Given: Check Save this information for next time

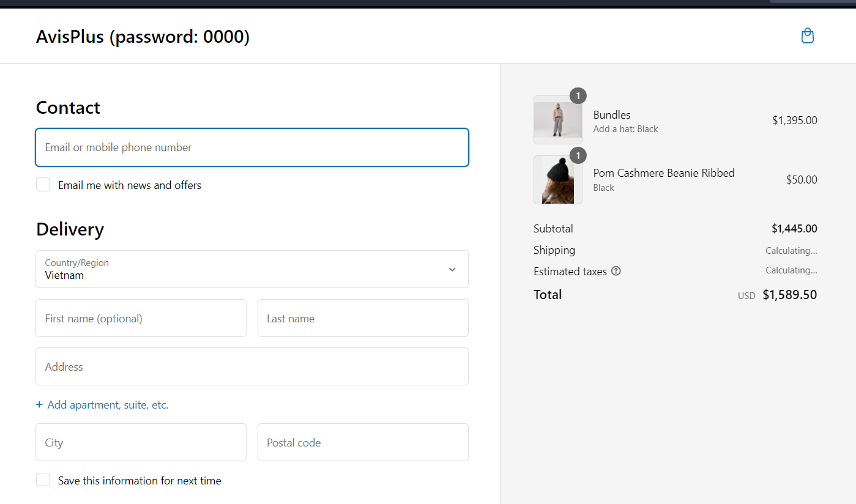Looking at the screenshot, I should click(43, 480).
